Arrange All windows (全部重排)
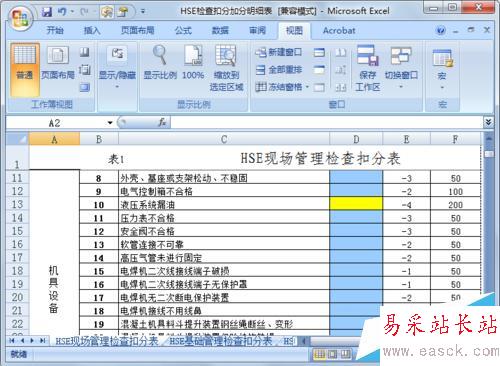500x366 pixels. [279, 70]
